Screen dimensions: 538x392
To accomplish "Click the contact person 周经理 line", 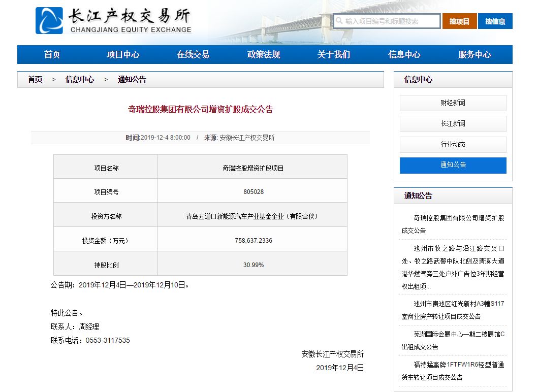I will [x=75, y=327].
